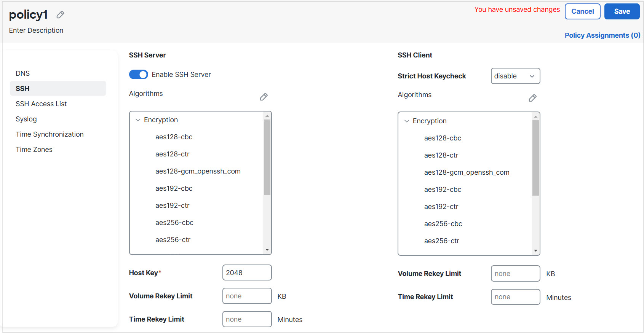Edit SSH Server algorithms with pencil icon
Screen dimensions: 644x333
click(x=264, y=97)
